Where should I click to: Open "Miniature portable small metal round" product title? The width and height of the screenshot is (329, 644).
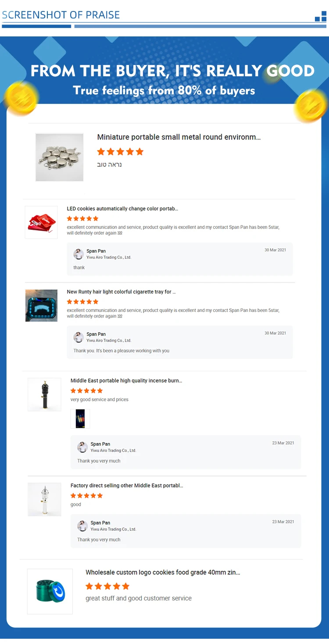[179, 137]
